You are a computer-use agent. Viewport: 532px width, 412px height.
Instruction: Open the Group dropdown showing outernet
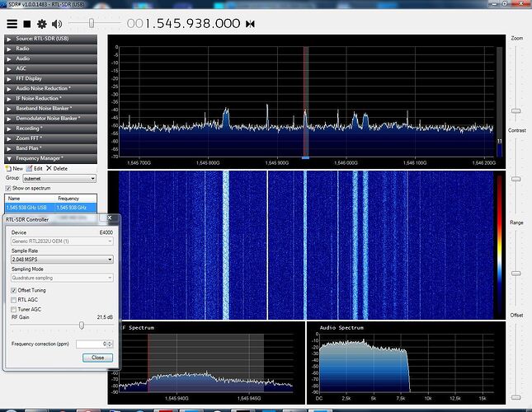click(59, 179)
